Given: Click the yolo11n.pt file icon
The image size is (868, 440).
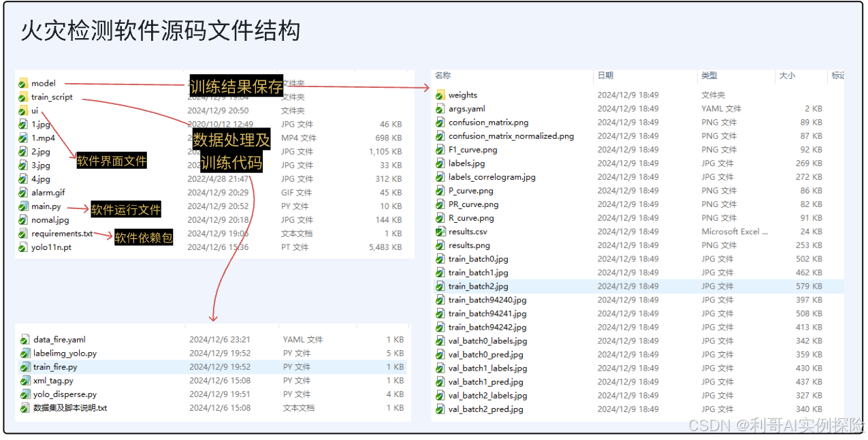Looking at the screenshot, I should point(23,247).
